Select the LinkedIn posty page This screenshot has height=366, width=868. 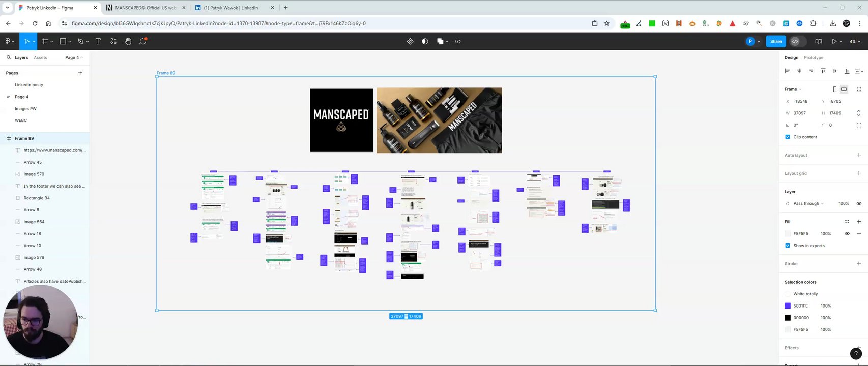[29, 85]
